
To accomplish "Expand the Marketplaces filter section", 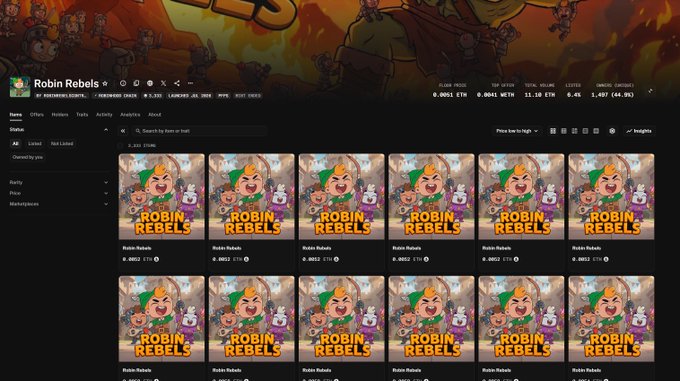I will coord(59,204).
